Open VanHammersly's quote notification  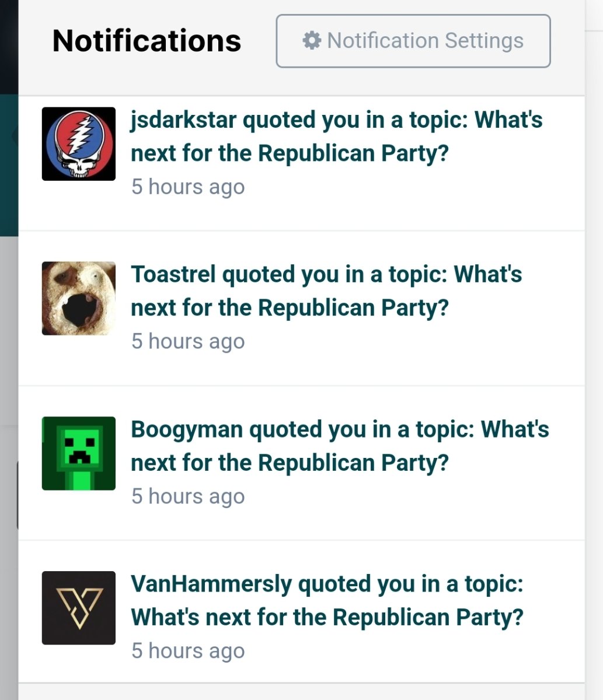pyautogui.click(x=327, y=600)
